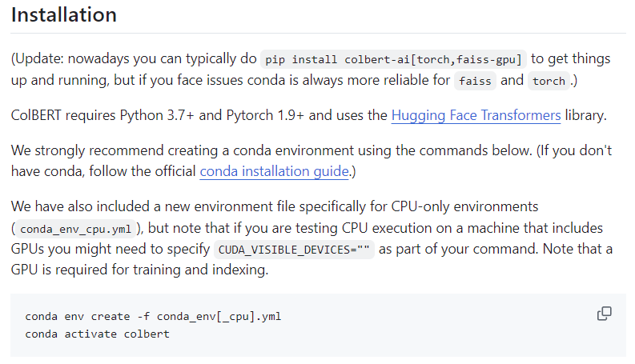This screenshot has width=635, height=364.
Task: Click the conda activate colbert command line
Action: [x=97, y=334]
